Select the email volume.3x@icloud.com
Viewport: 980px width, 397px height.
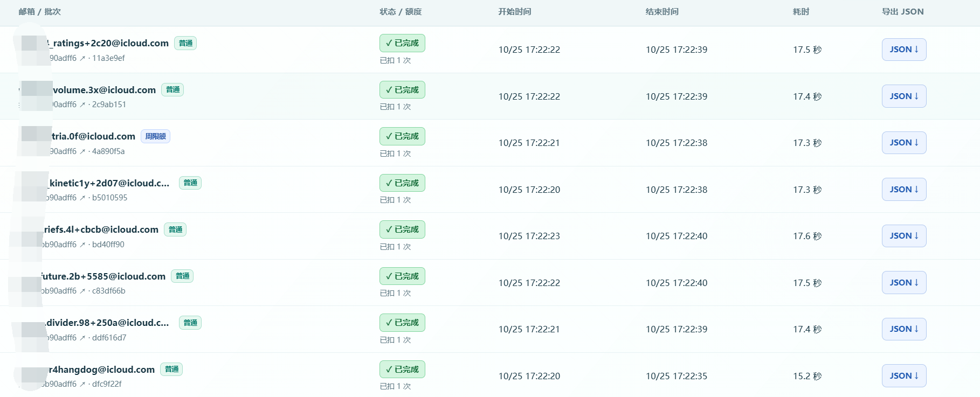pos(104,90)
